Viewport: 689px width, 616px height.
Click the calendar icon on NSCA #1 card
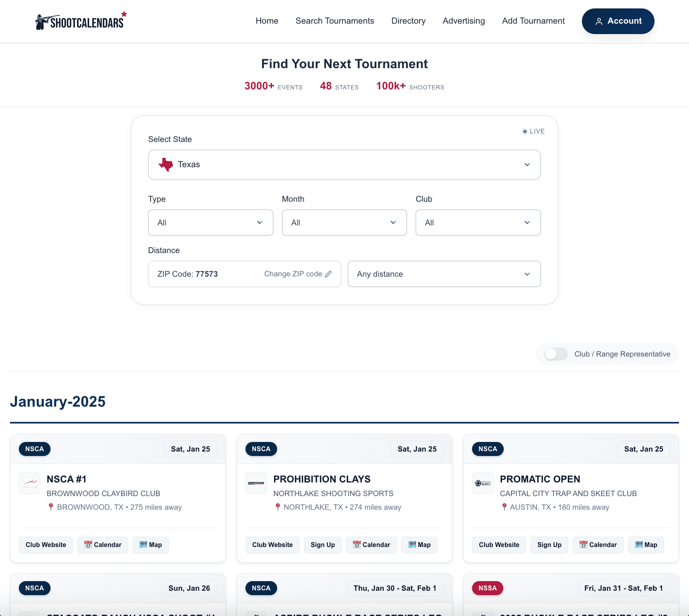pos(88,545)
